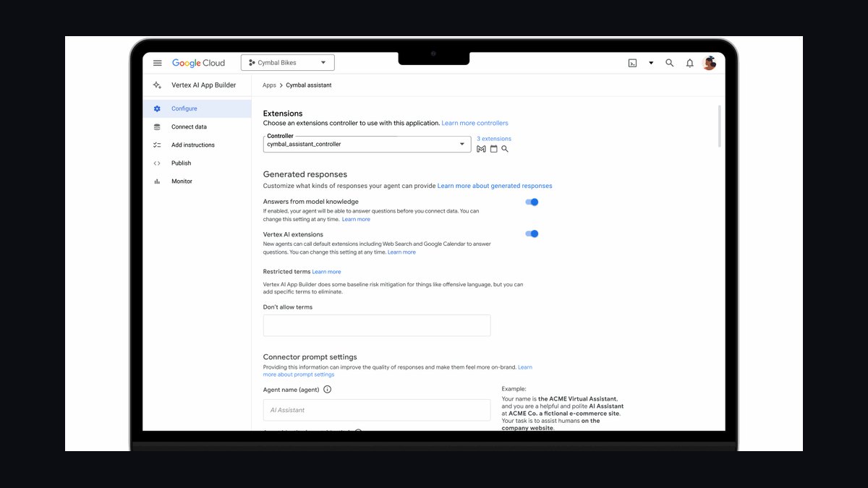868x488 pixels.
Task: Select Add instructions in the sidebar
Action: click(197, 145)
